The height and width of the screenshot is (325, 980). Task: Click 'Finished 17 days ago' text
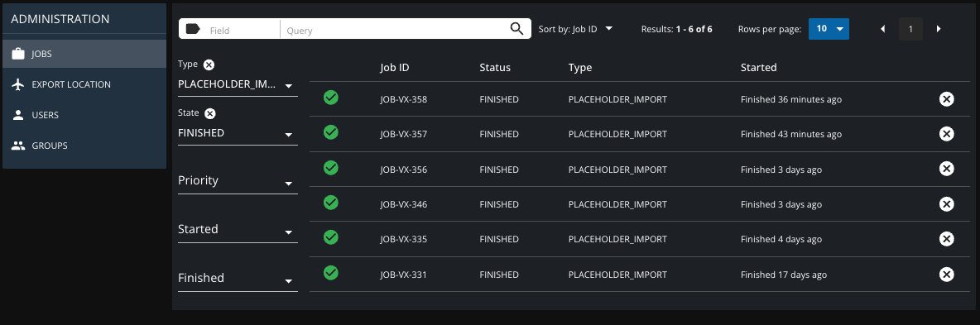(784, 275)
